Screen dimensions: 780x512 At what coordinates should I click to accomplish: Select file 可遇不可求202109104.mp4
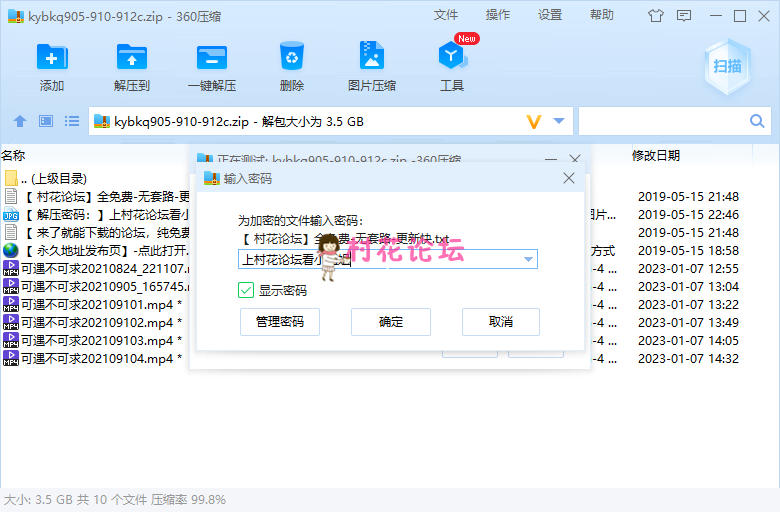(93, 358)
